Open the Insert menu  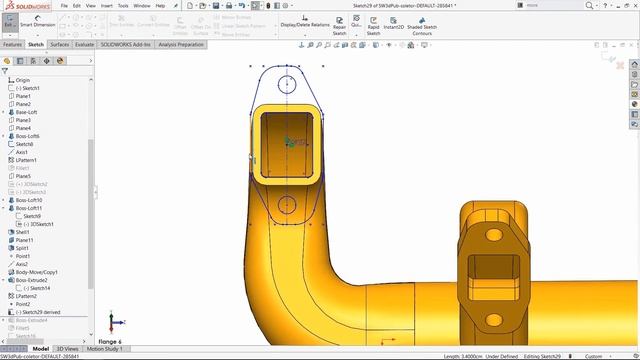point(107,6)
